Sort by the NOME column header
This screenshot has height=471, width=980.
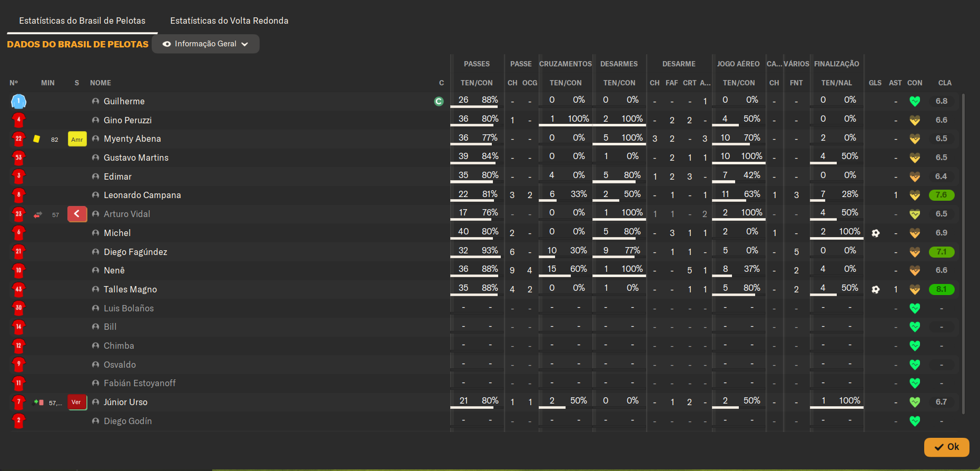101,83
